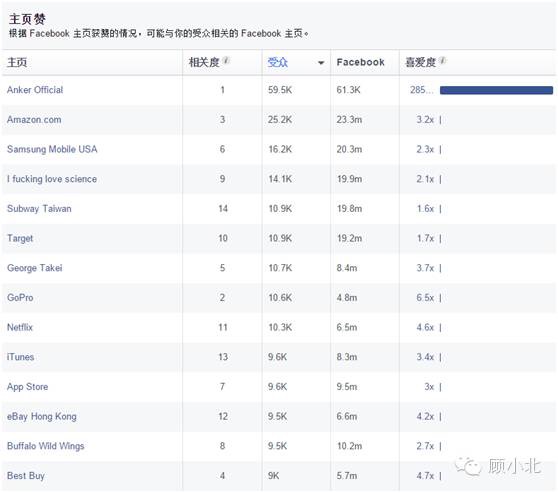Open the Netflix page link
The width and height of the screenshot is (558, 493).
pyautogui.click(x=20, y=327)
